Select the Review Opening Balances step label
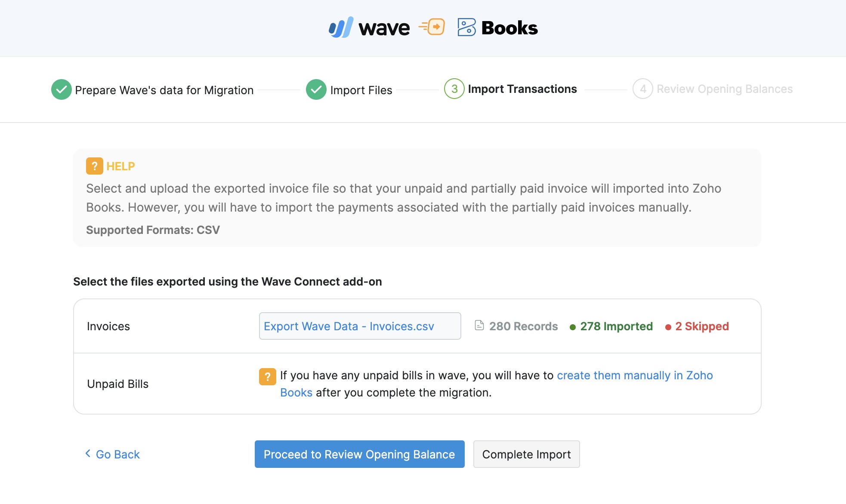 coord(725,89)
